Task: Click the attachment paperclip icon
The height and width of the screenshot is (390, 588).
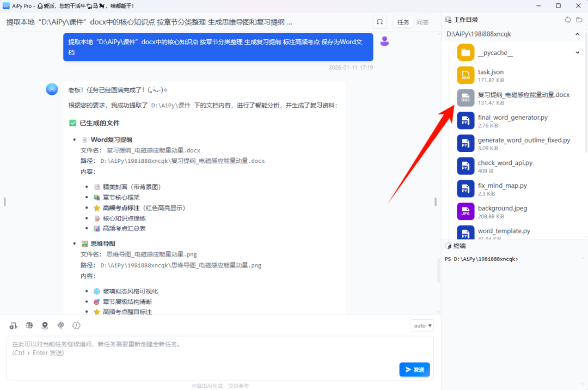Action: (61, 326)
